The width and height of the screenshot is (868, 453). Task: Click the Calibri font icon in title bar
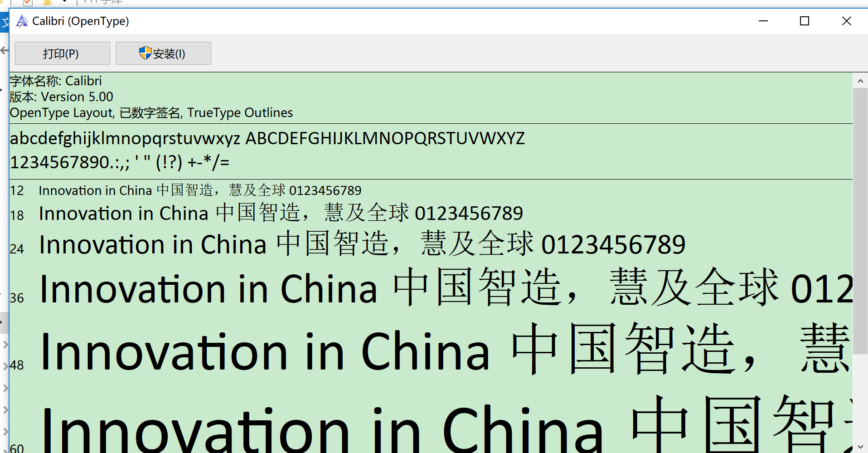[x=22, y=21]
